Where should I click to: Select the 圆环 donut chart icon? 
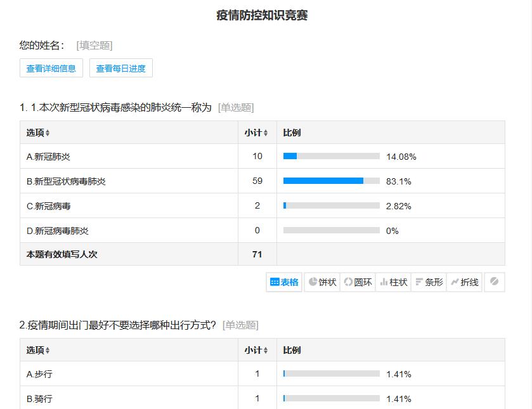click(x=357, y=282)
